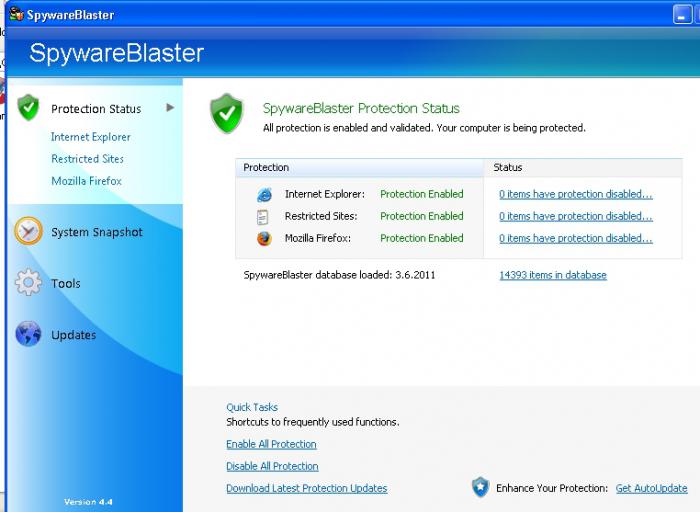This screenshot has height=512, width=700.
Task: Click the Get AutoUpdate link
Action: tap(651, 488)
